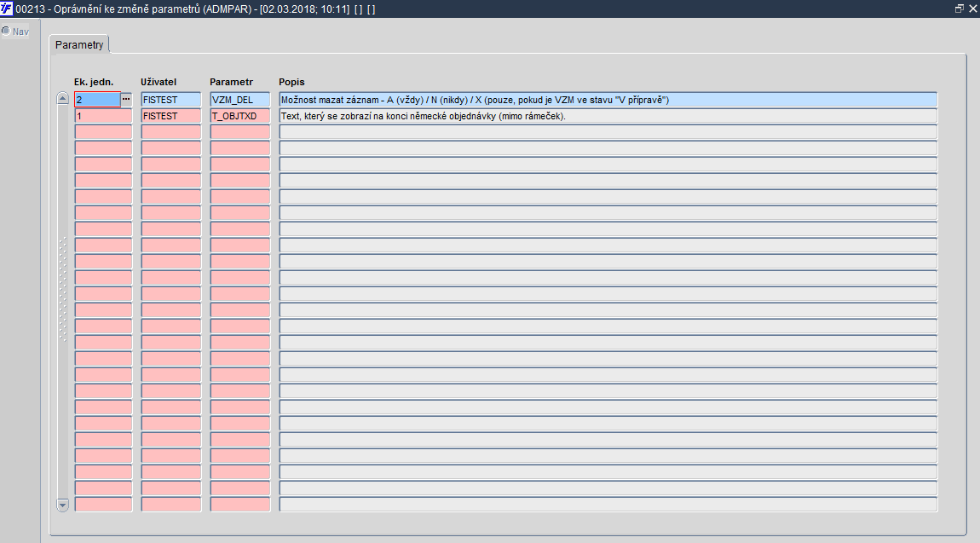Screen dimensions: 980x543
Task: Click the T_OBJTXD parameter field
Action: click(240, 116)
